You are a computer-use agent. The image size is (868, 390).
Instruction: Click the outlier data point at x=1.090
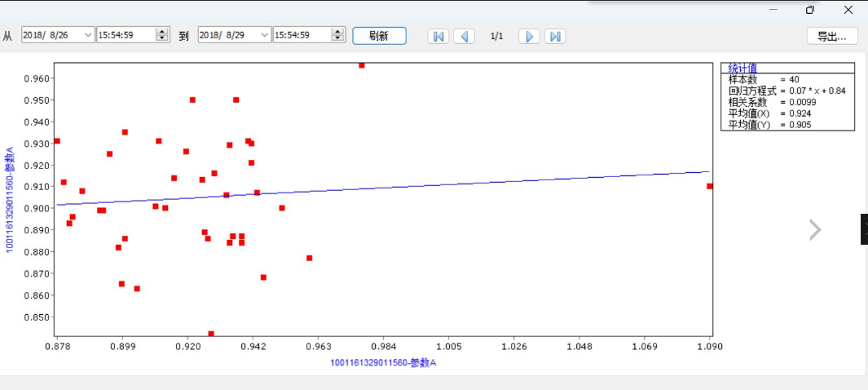point(710,186)
